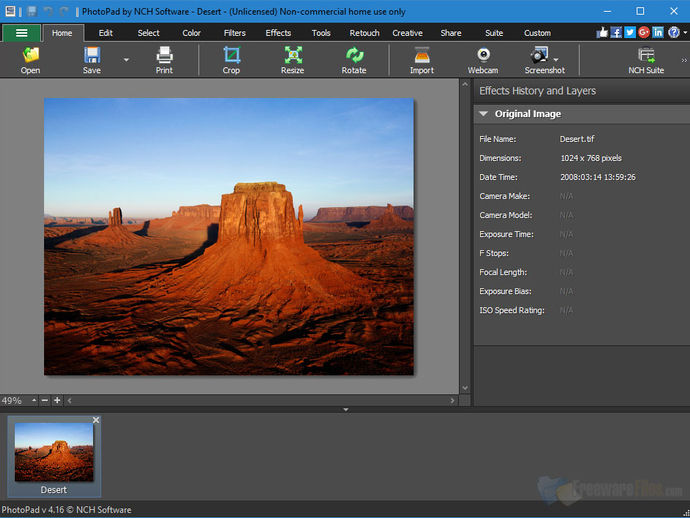Click the zoom in plus button
The image size is (690, 518).
57,400
